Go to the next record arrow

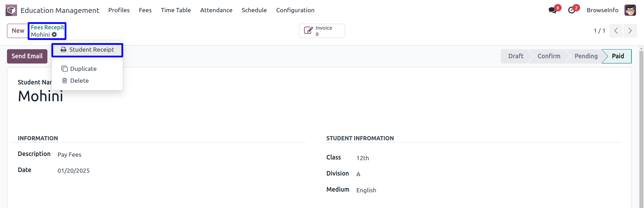630,31
